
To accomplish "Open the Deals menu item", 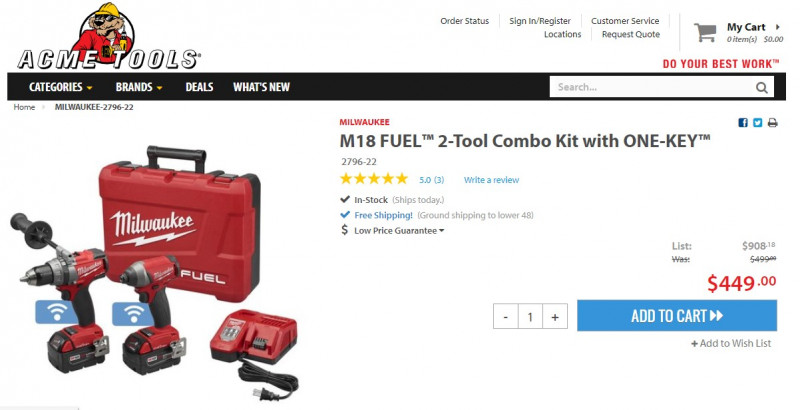I will pos(199,87).
